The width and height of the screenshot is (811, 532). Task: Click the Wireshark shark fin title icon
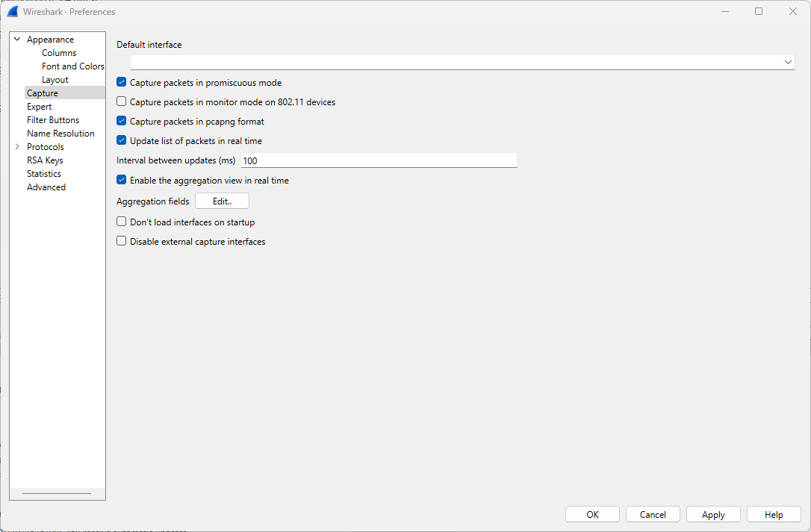coord(13,12)
